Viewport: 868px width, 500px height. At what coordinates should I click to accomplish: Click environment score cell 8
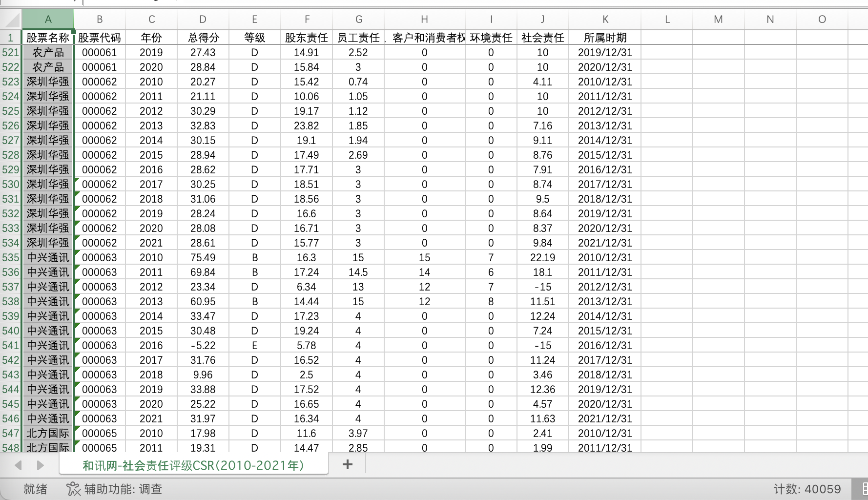tap(491, 301)
